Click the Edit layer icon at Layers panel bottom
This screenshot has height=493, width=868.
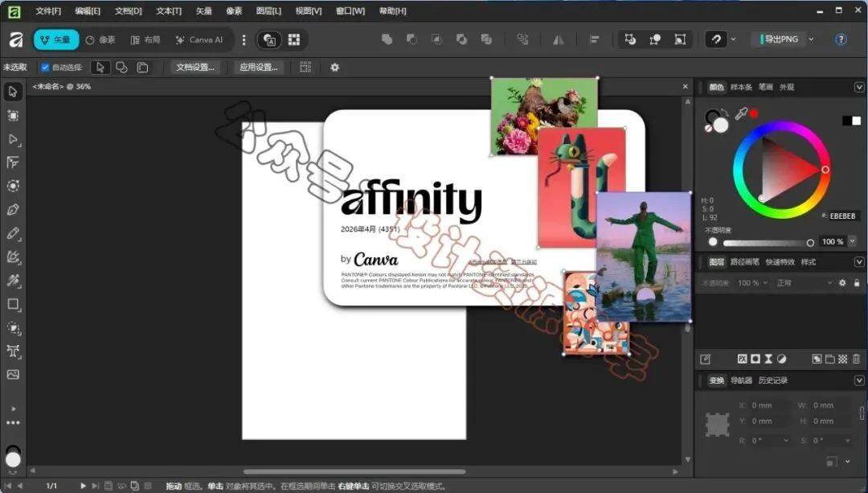706,359
